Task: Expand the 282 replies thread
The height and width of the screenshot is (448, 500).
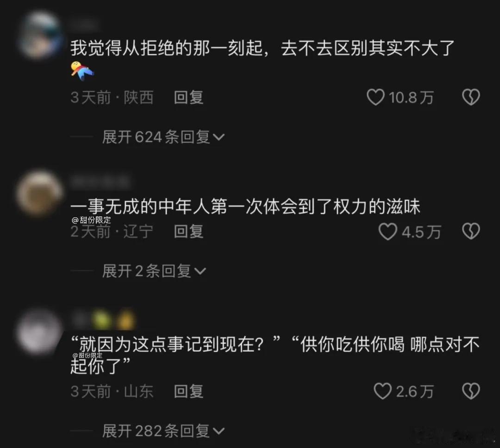Action: (x=163, y=431)
